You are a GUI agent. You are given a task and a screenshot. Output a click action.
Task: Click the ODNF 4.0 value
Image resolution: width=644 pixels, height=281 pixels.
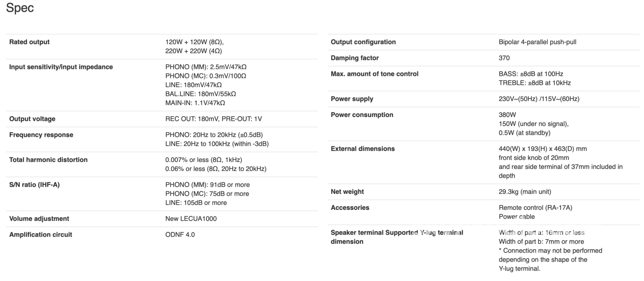(180, 234)
